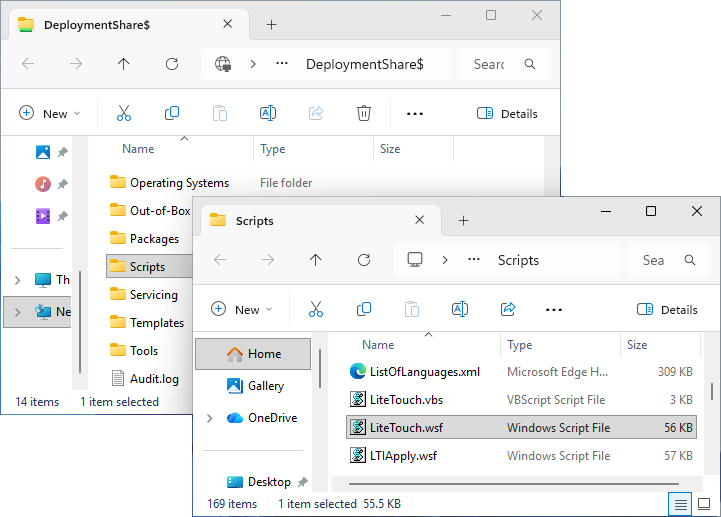Click Cut icon in DeploymentShare$ window toolbar
Image resolution: width=721 pixels, height=517 pixels.
[124, 113]
